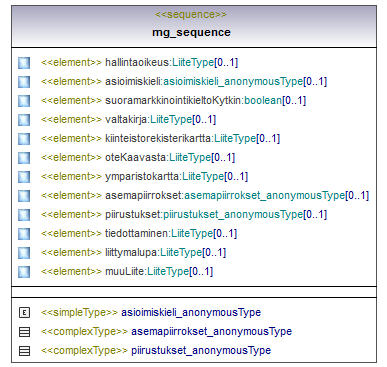Select the asemapiirrokset element name
Image resolution: width=387 pixels, height=367 pixels.
[143, 195]
